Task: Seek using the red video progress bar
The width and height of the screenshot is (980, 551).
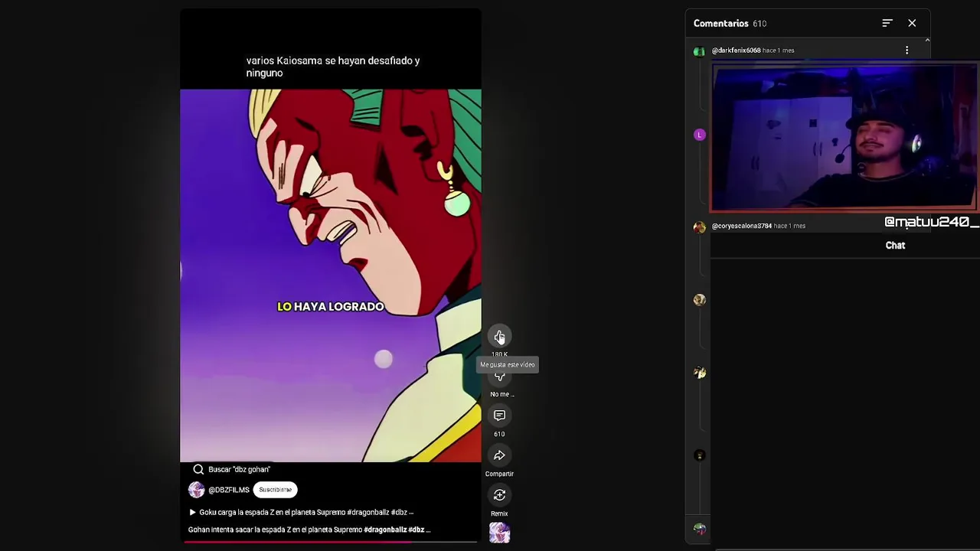Action: pyautogui.click(x=331, y=542)
